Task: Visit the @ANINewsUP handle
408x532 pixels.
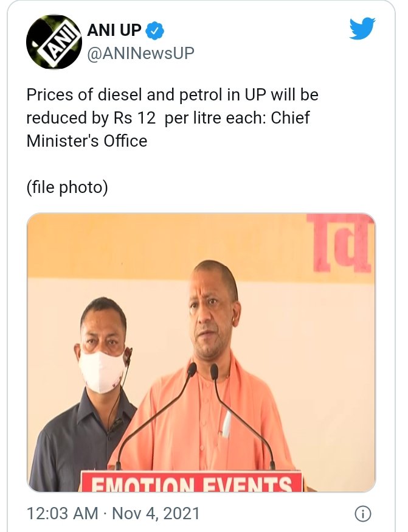Action: click(x=140, y=54)
